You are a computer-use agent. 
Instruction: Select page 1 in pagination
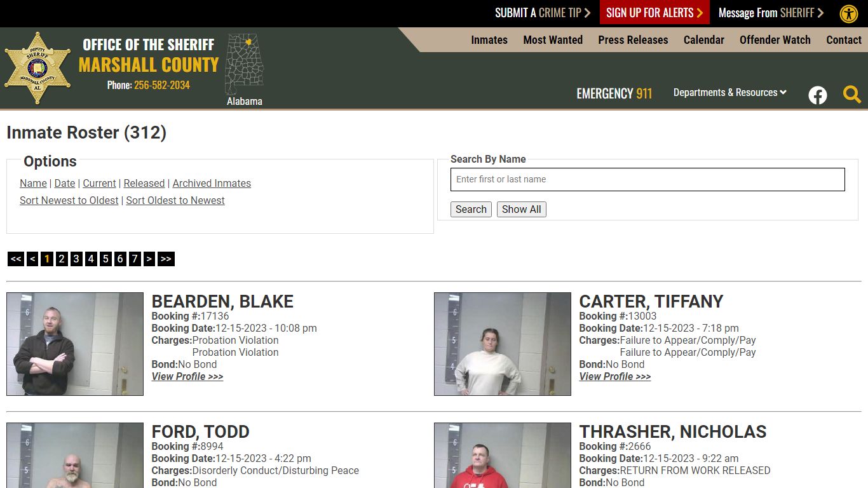47,259
